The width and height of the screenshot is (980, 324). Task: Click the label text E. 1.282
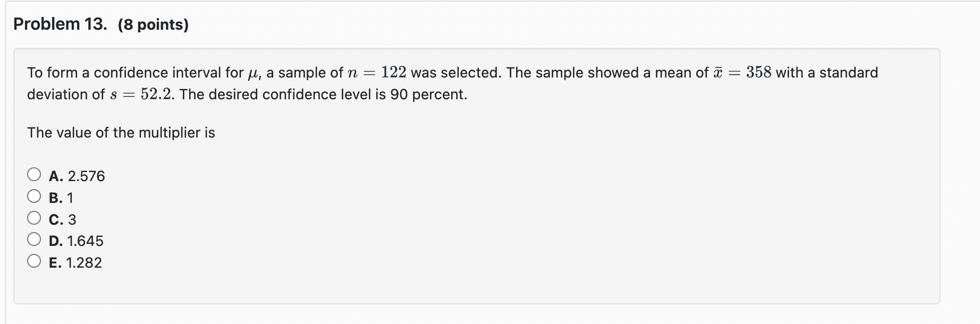(x=75, y=262)
